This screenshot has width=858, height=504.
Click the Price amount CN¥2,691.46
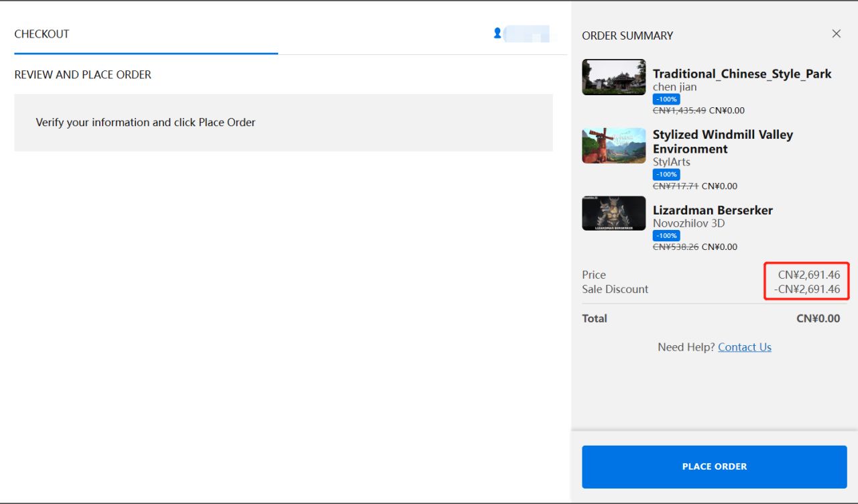[x=809, y=275]
